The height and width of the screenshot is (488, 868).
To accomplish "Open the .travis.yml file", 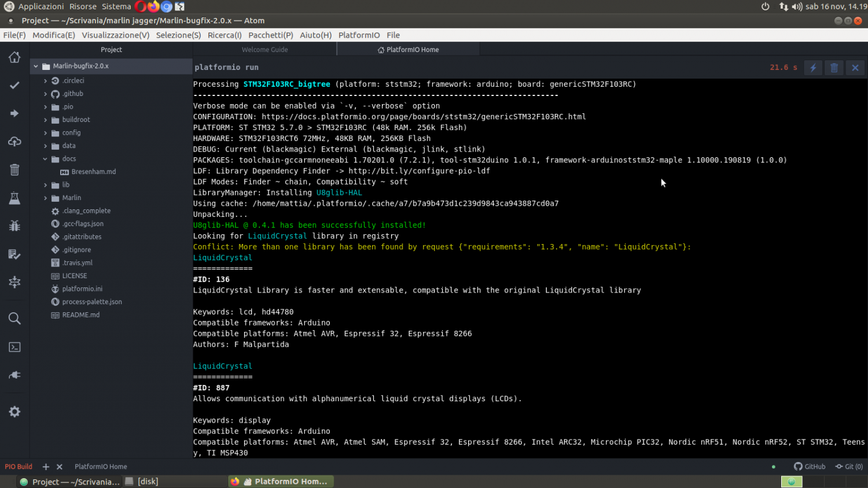I will point(78,263).
